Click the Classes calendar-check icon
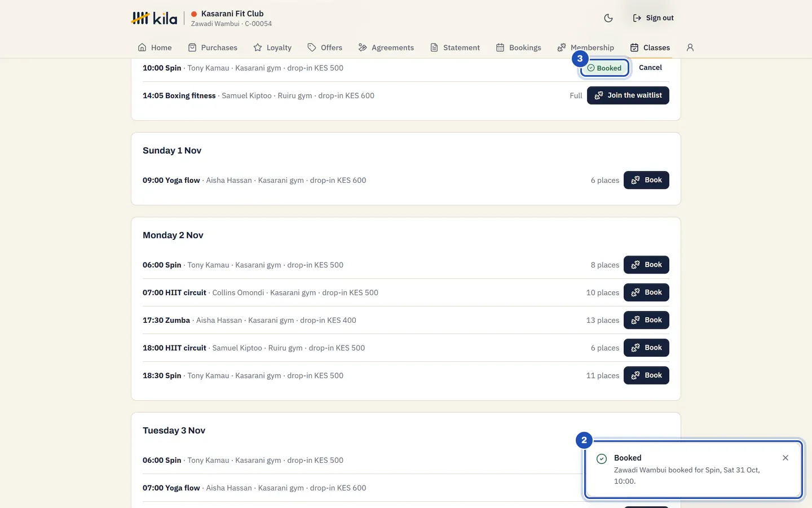The height and width of the screenshot is (508, 812). (x=634, y=47)
